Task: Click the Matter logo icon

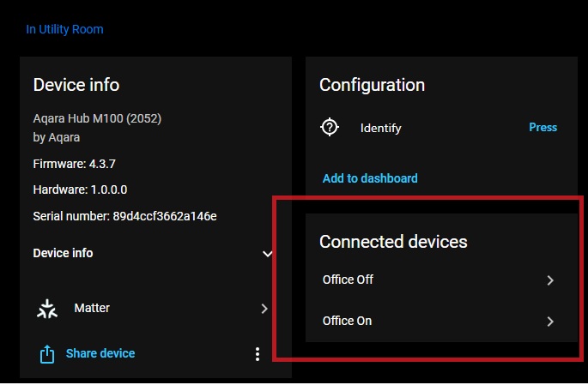Action: pos(46,309)
